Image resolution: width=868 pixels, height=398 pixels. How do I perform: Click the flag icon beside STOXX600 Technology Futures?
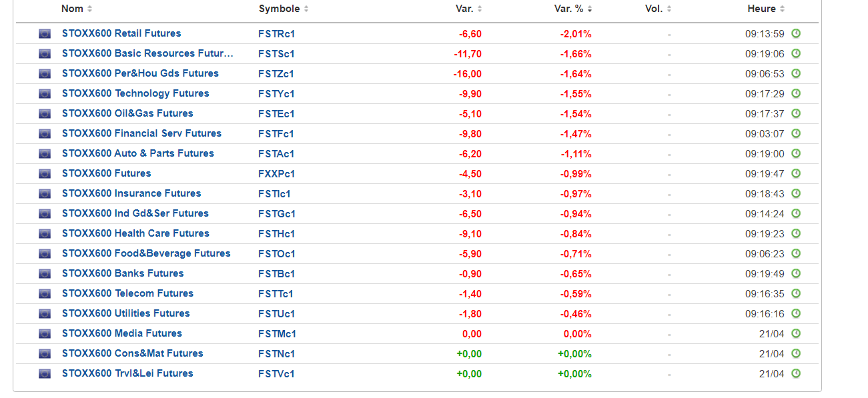(x=45, y=93)
